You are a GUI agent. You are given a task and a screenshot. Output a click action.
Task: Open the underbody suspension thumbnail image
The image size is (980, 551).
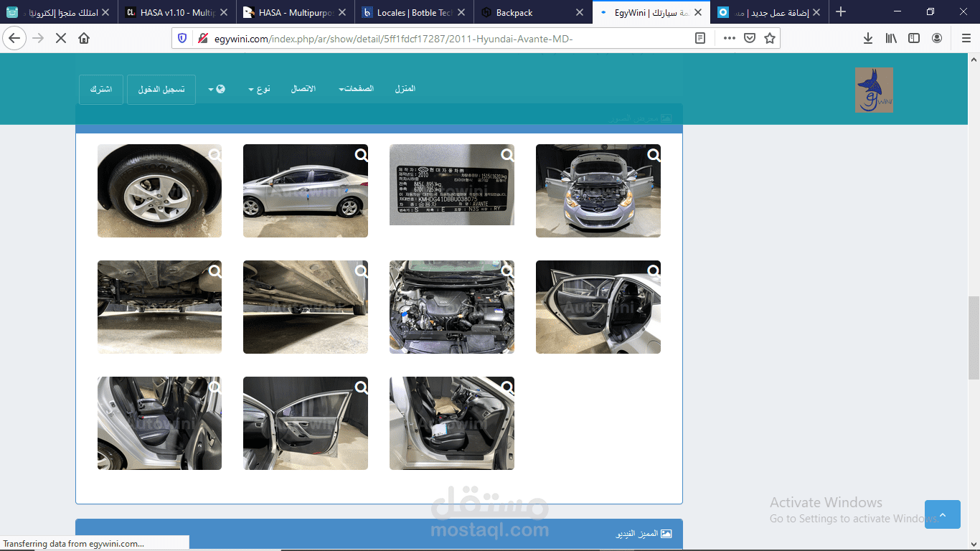tap(159, 307)
